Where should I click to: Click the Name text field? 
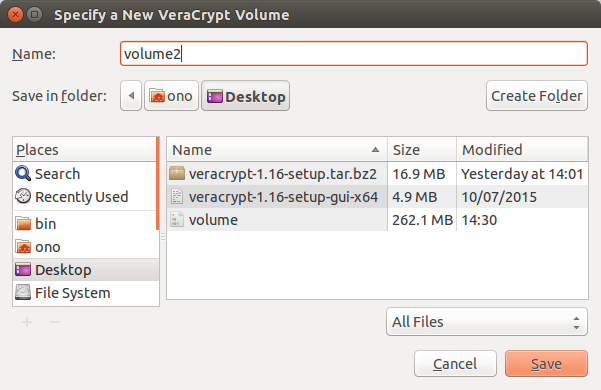[x=354, y=54]
